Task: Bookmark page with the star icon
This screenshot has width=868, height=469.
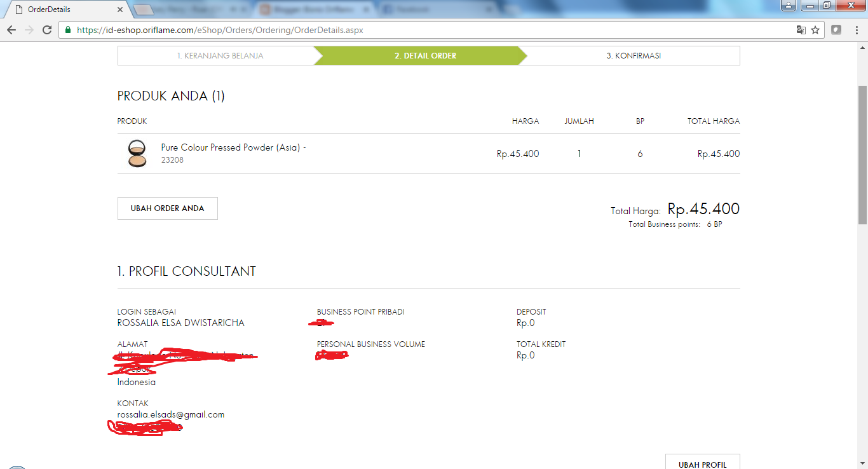Action: coord(815,30)
